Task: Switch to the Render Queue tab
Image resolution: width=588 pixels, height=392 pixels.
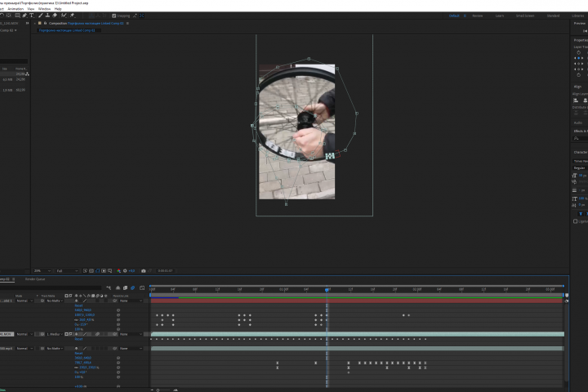Action: (35, 279)
